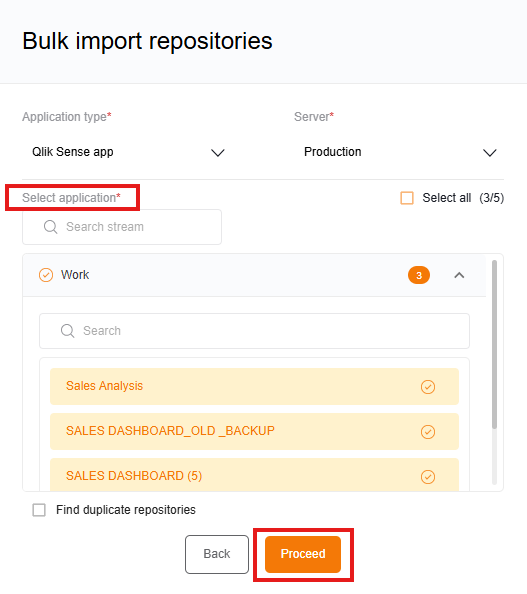
Task: Focus the Search field under Work
Action: 254,331
